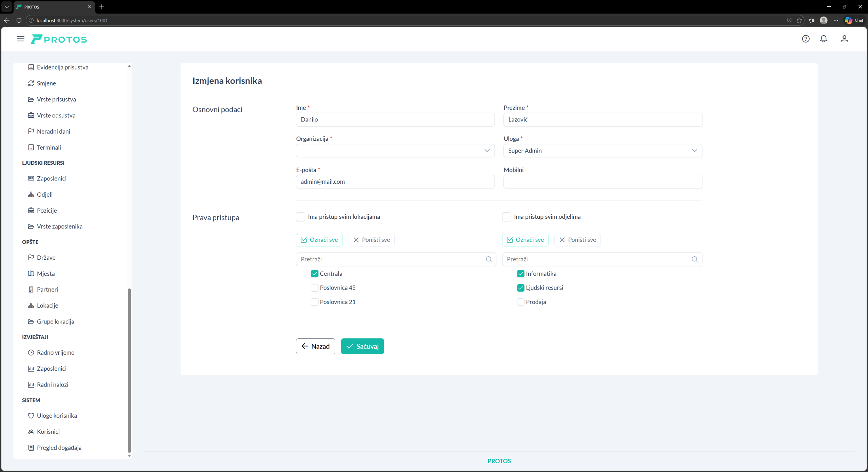Click the help question mark icon

point(806,39)
